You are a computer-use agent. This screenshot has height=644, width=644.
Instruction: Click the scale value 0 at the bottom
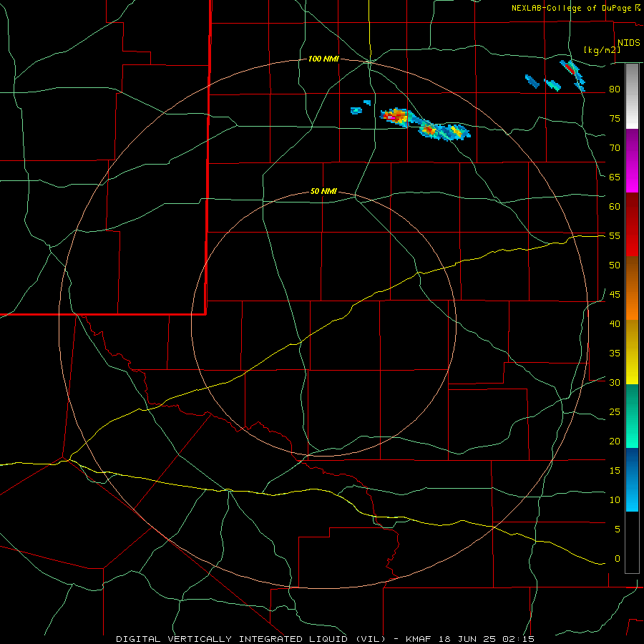(x=618, y=559)
